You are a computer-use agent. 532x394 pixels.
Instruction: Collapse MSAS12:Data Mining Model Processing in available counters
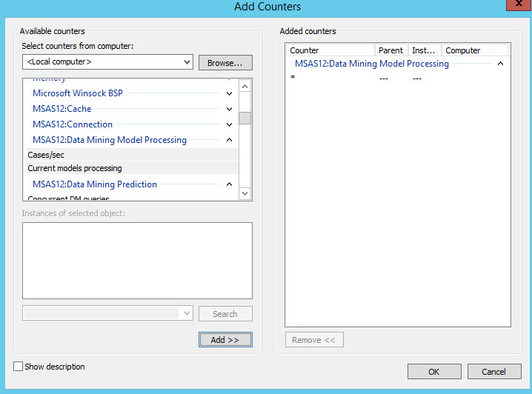[x=229, y=140]
